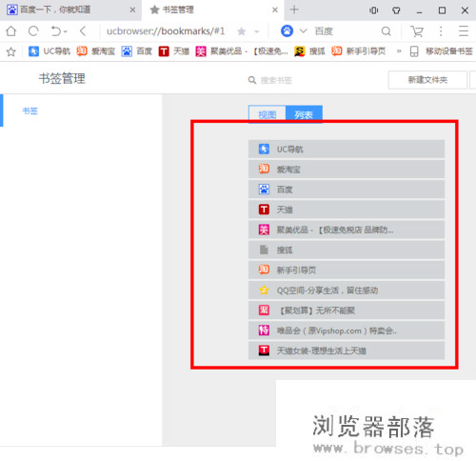Open the 天猫女装 bookmark row
Image resolution: width=476 pixels, height=461 pixels.
point(347,351)
